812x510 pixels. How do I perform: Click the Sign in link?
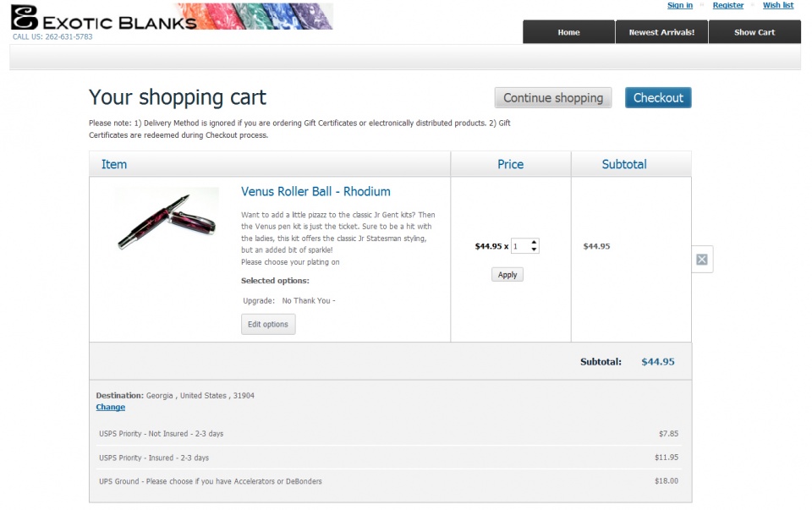click(680, 5)
